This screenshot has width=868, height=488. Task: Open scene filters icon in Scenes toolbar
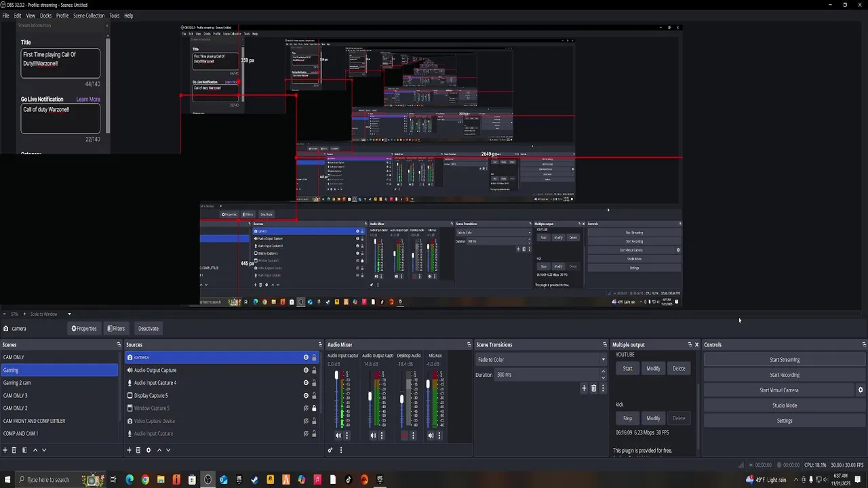coord(24,450)
